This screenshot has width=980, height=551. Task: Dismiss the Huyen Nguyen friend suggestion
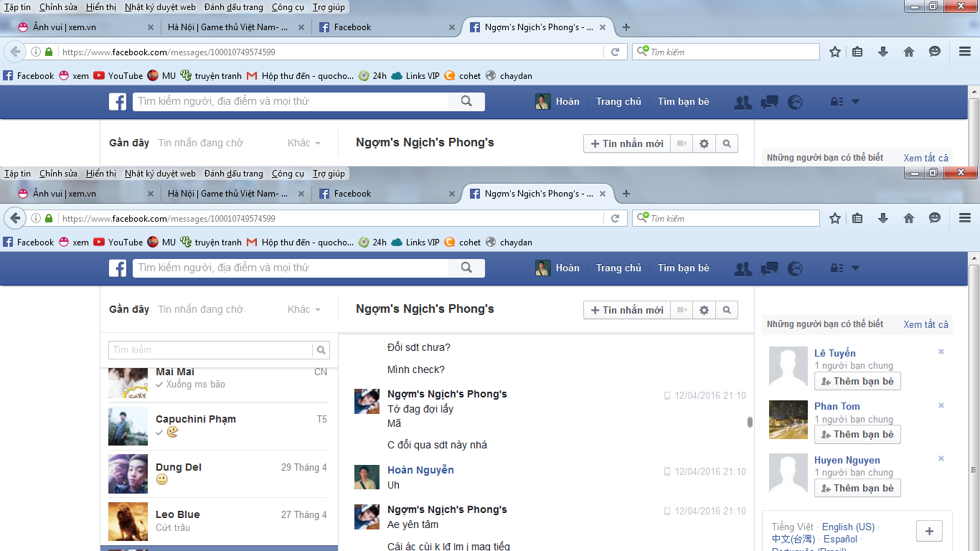pos(941,458)
